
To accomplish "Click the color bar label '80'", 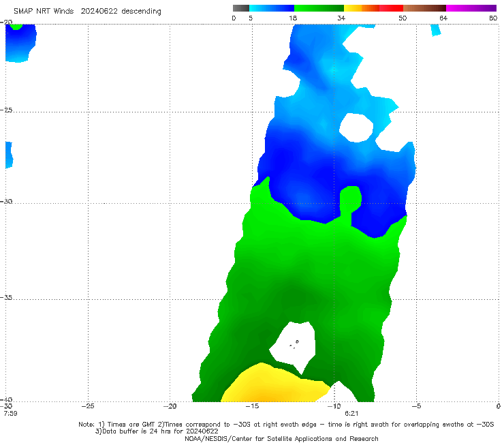I will coord(493,18).
